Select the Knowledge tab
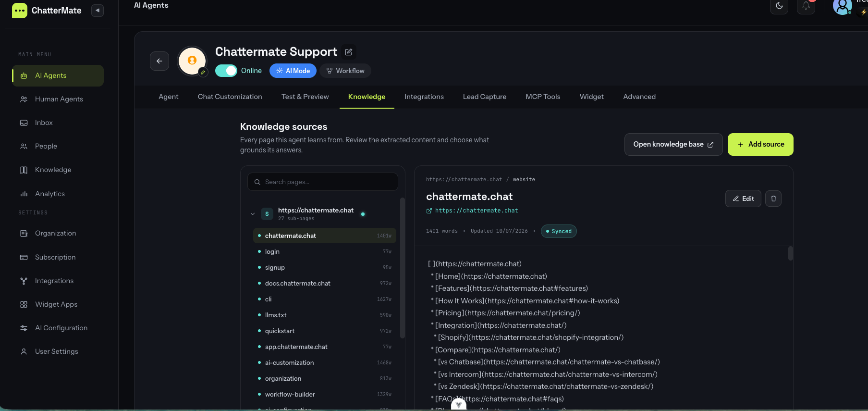The image size is (868, 411). click(x=367, y=97)
